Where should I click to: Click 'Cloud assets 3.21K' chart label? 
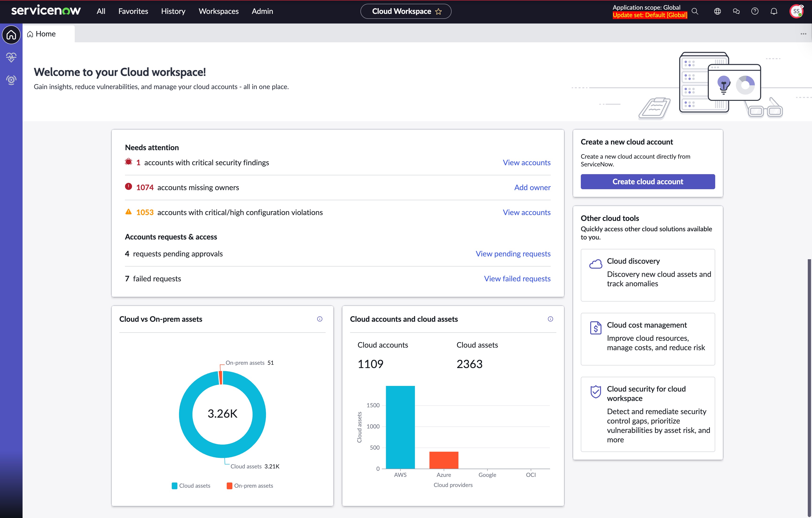[255, 466]
